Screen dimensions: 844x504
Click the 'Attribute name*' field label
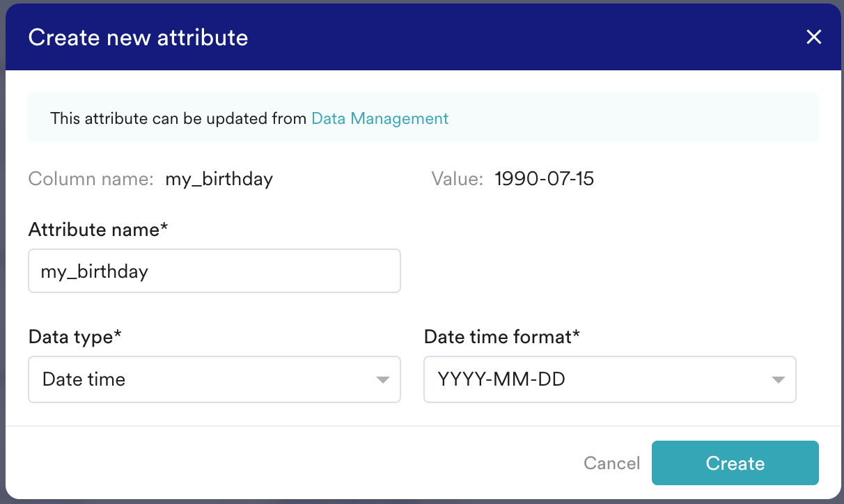98,230
